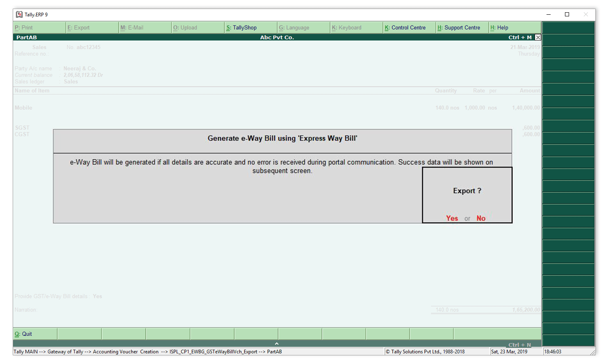The height and width of the screenshot is (364, 608).
Task: Click the 'Sales' voucher type label
Action: (x=39, y=47)
